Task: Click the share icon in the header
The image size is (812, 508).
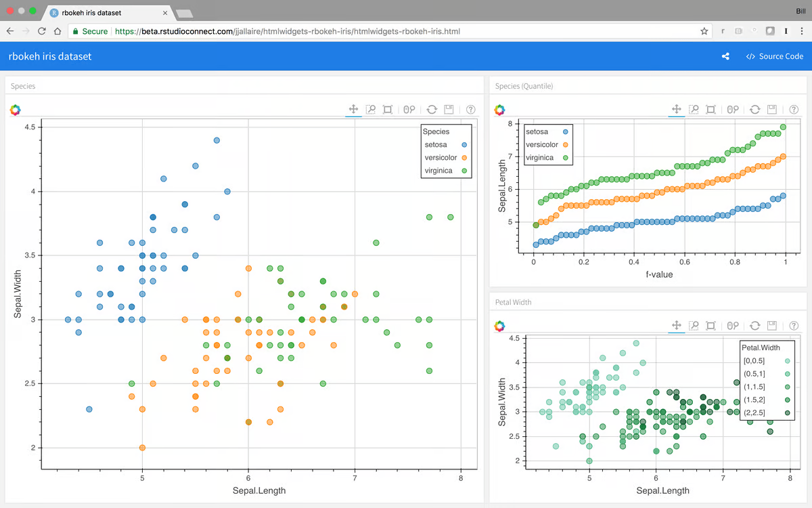Action: coord(725,56)
